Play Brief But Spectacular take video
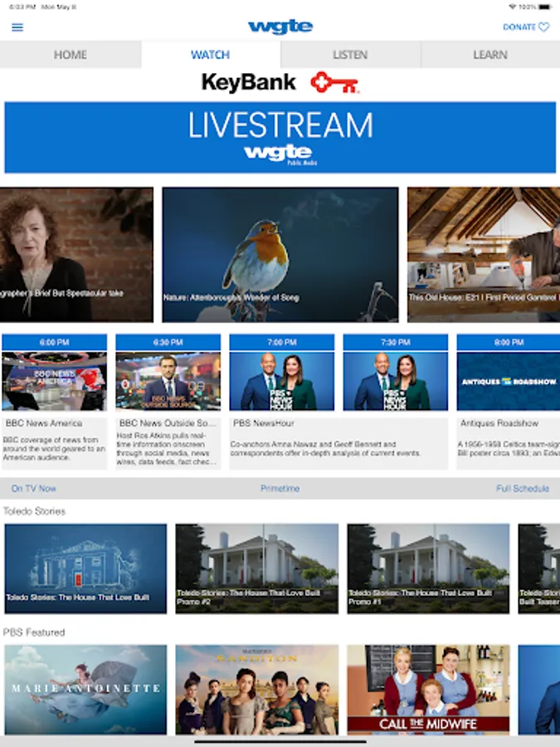The width and height of the screenshot is (560, 747). click(x=76, y=255)
